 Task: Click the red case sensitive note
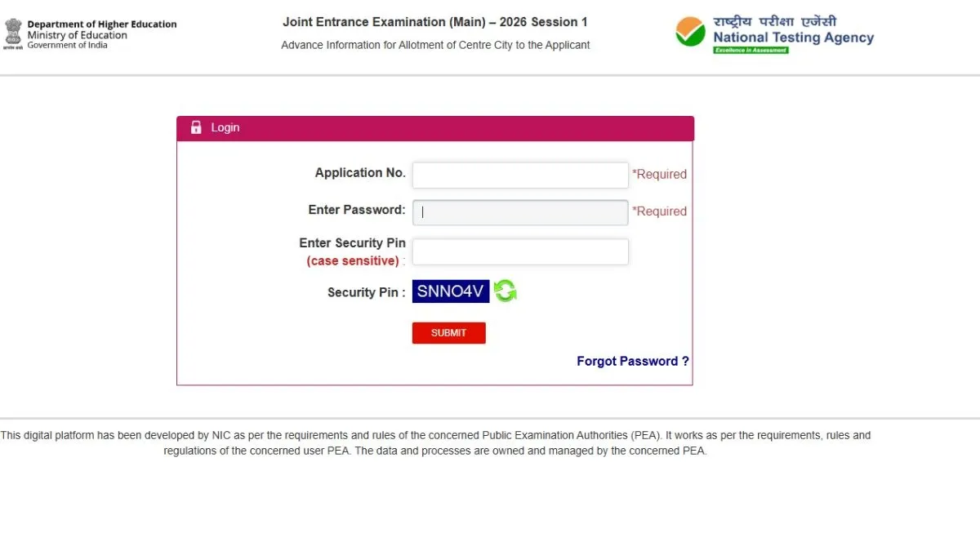[353, 261]
